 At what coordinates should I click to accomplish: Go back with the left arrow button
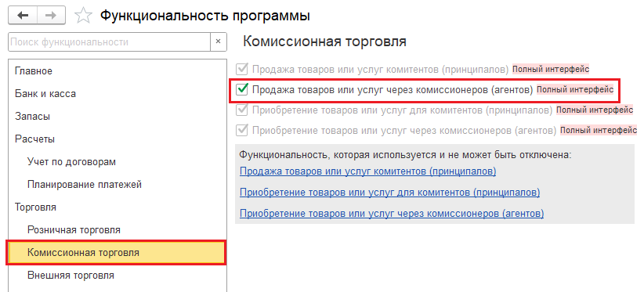23,16
